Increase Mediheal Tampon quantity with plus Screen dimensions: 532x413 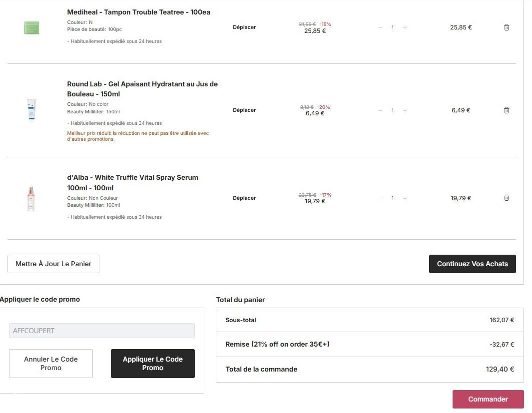click(405, 27)
